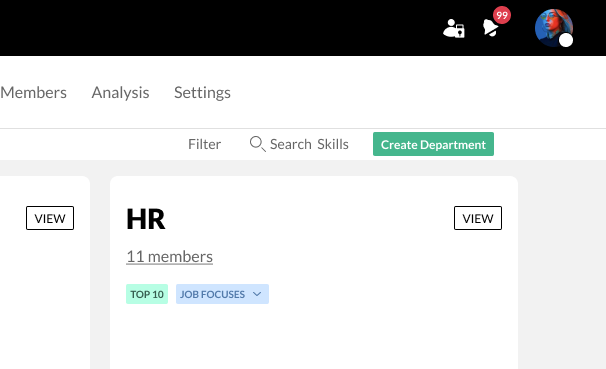This screenshot has width=606, height=369.
Task: Open the 11 members link
Action: pos(169,257)
